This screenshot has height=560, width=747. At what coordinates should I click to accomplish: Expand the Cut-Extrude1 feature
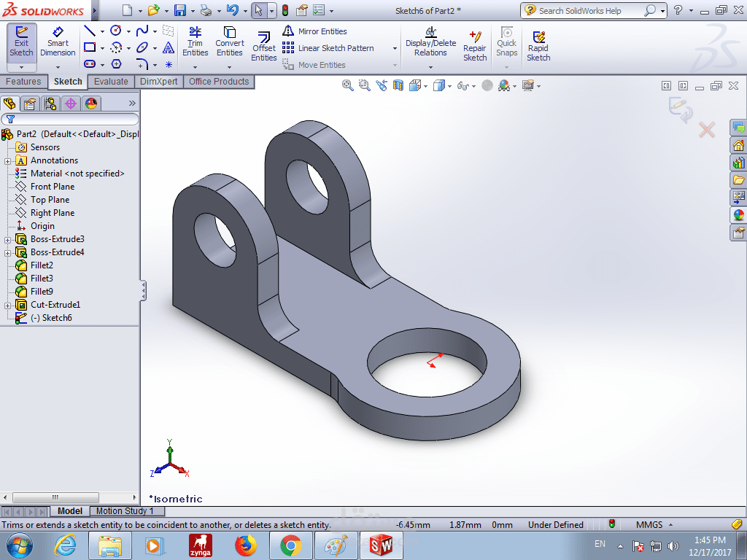(x=7, y=306)
